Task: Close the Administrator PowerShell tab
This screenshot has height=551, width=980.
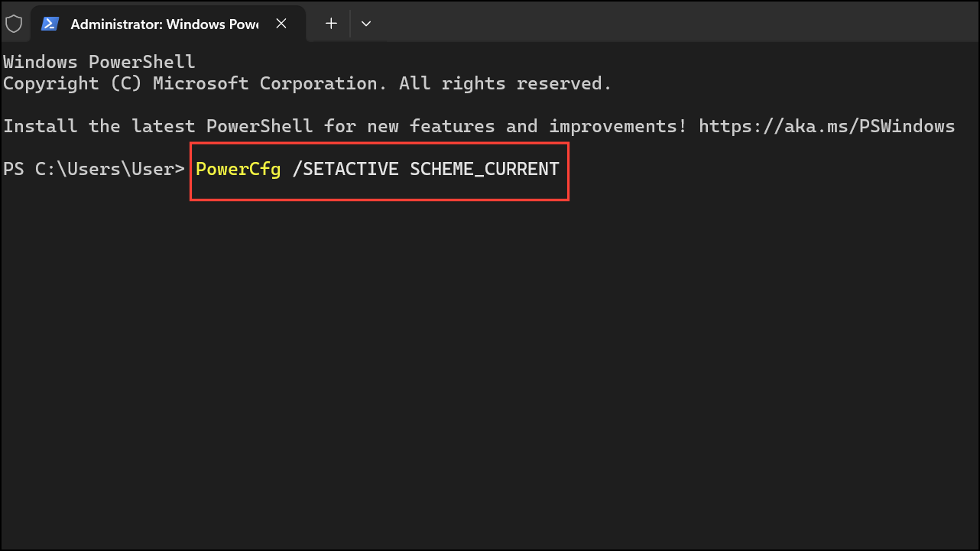Action: [x=281, y=24]
